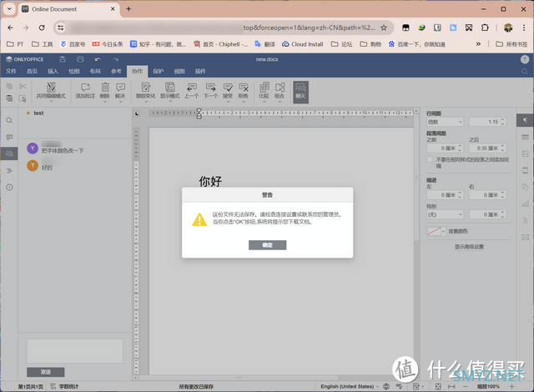Image resolution: width=534 pixels, height=392 pixels.
Task: Open the special indent (无) dropdown
Action: (x=445, y=214)
